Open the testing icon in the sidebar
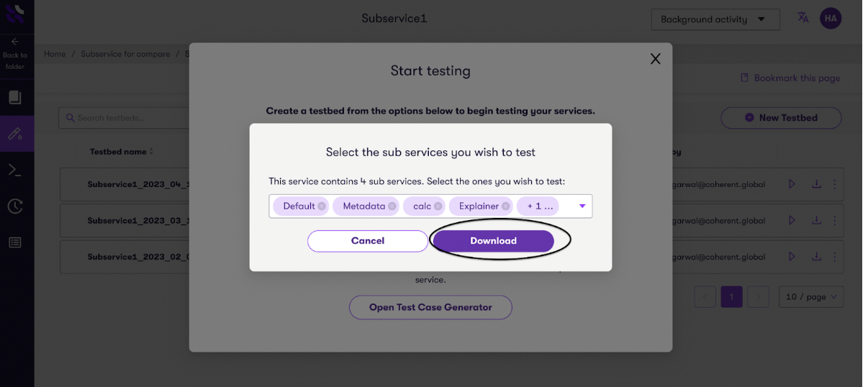The image size is (868, 387). [x=15, y=134]
